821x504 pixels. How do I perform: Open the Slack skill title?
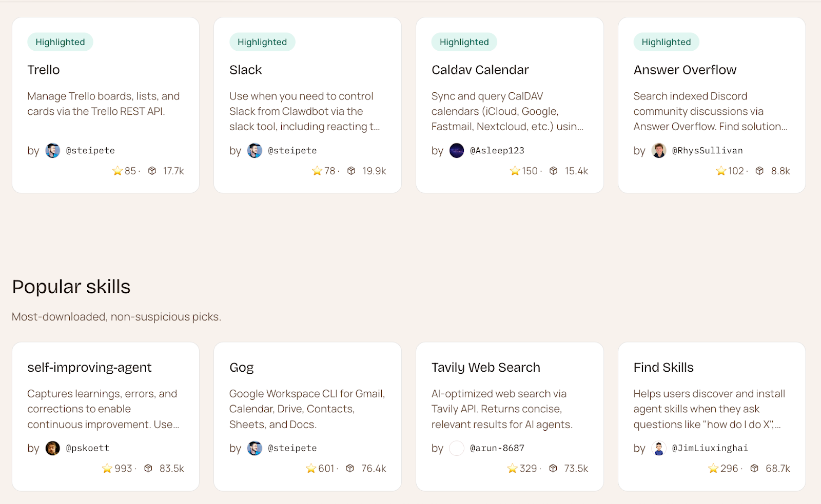pyautogui.click(x=245, y=70)
